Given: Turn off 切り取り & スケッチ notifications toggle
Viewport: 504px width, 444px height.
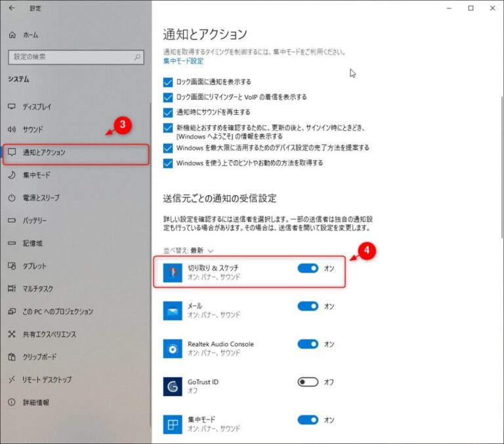Looking at the screenshot, I should click(x=308, y=269).
